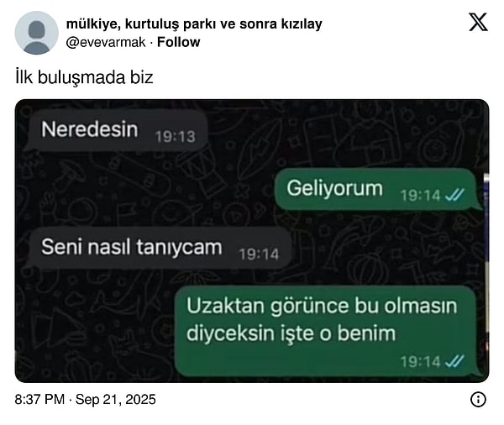This screenshot has width=504, height=425.
Task: Open the @evevarmak handle link
Action: [x=106, y=42]
